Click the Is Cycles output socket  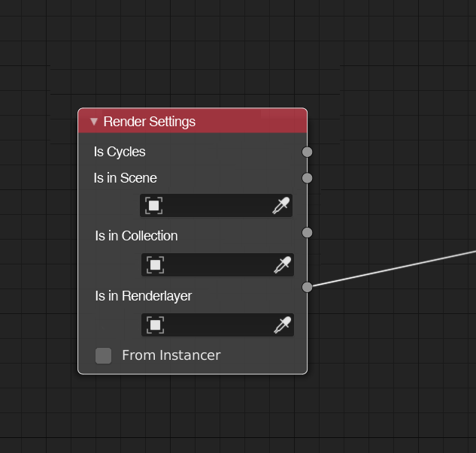click(x=307, y=152)
